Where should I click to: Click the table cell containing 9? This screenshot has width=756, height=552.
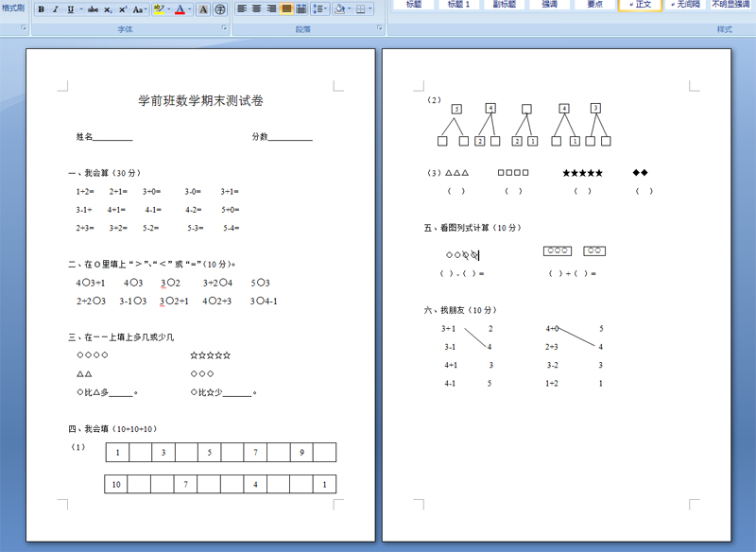point(301,452)
